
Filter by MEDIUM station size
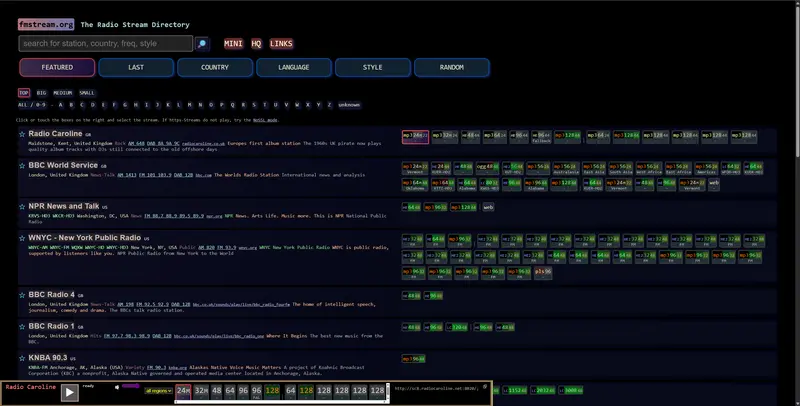pyautogui.click(x=63, y=93)
